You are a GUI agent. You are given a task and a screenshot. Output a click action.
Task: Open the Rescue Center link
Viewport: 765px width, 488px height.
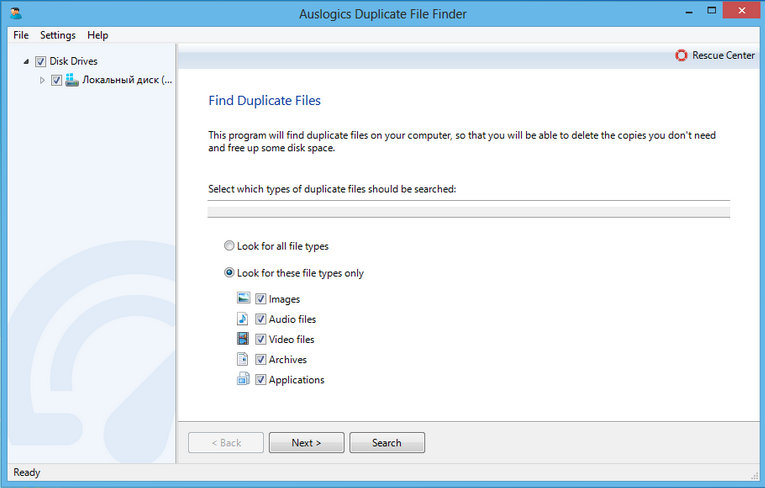(x=723, y=56)
